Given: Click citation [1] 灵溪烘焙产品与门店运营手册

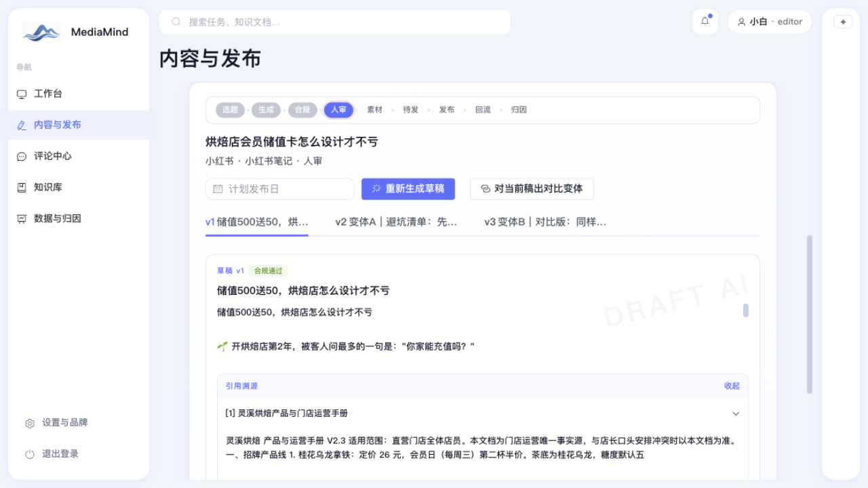Looking at the screenshot, I should pyautogui.click(x=483, y=413).
